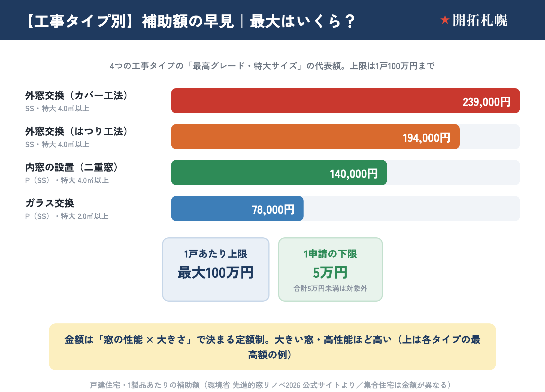This screenshot has height=392, width=545.
Task: Click the text P（SS）・特大 4.0㎡以上
Action: [x=67, y=180]
